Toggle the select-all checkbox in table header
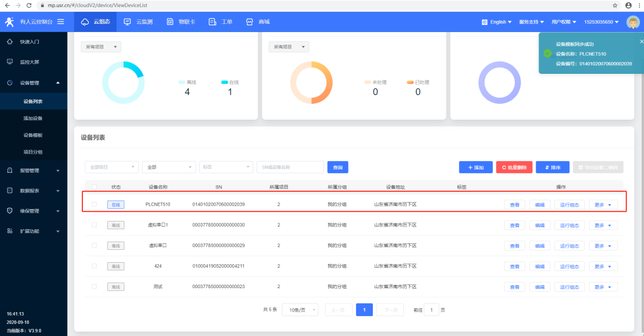The height and width of the screenshot is (336, 644). (x=94, y=187)
